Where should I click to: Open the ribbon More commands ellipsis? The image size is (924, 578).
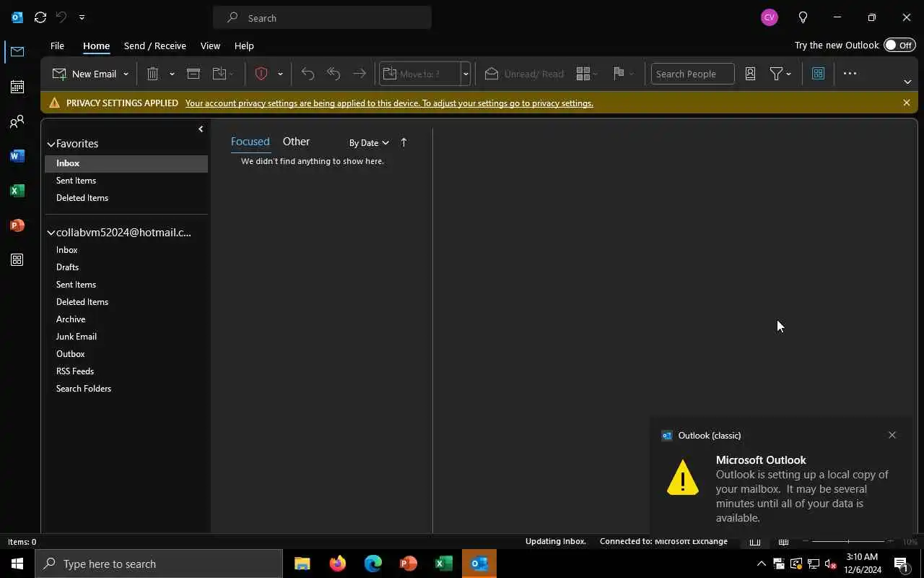pyautogui.click(x=850, y=74)
